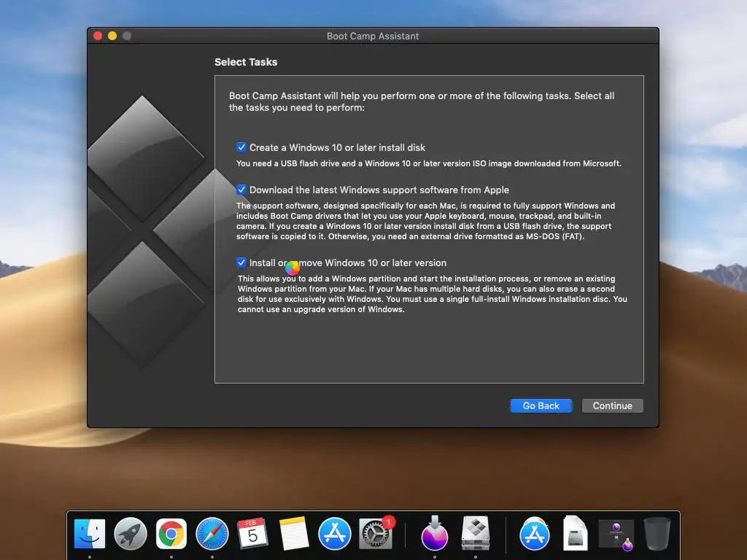Click label 'Download the latest Windows support software from Apple'
The image size is (747, 560).
pyautogui.click(x=379, y=190)
